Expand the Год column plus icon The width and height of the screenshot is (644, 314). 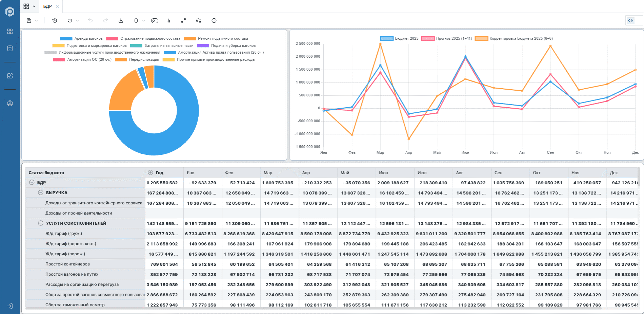pos(150,172)
